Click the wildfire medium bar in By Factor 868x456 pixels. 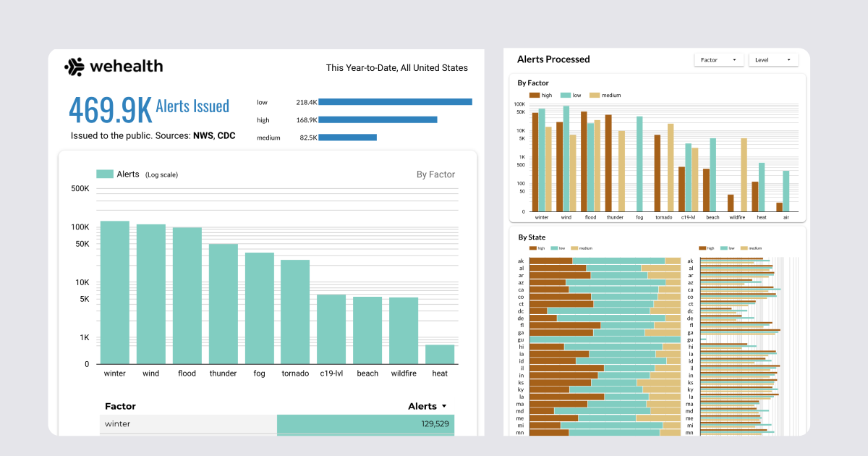[744, 174]
